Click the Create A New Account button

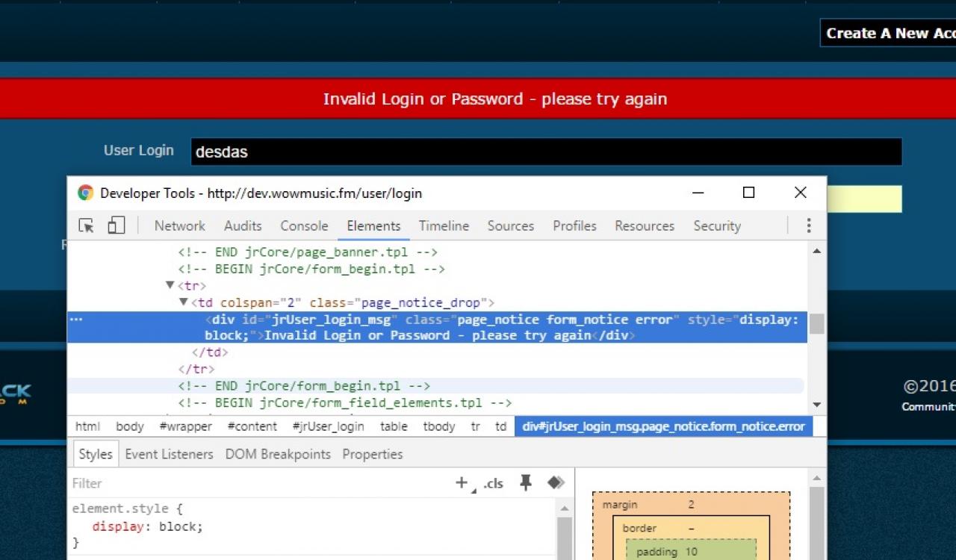point(889,33)
